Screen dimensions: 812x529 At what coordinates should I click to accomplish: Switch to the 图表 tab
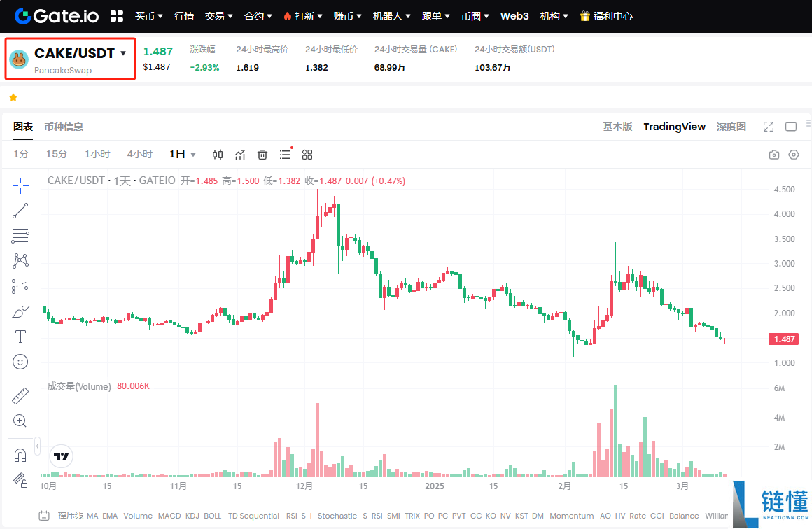click(23, 127)
